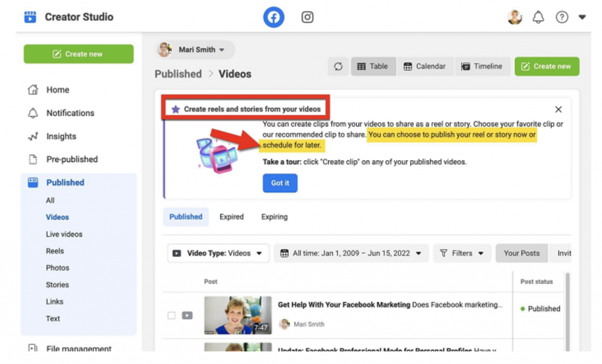Image resolution: width=602 pixels, height=364 pixels.
Task: Open the All time date range dropdown
Action: coord(351,253)
